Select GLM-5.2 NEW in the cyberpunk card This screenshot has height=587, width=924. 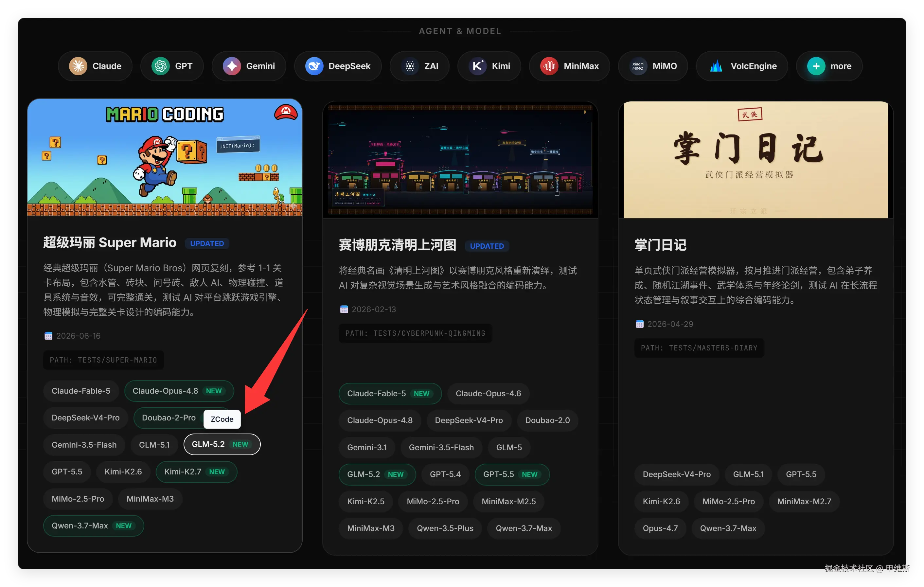point(377,474)
